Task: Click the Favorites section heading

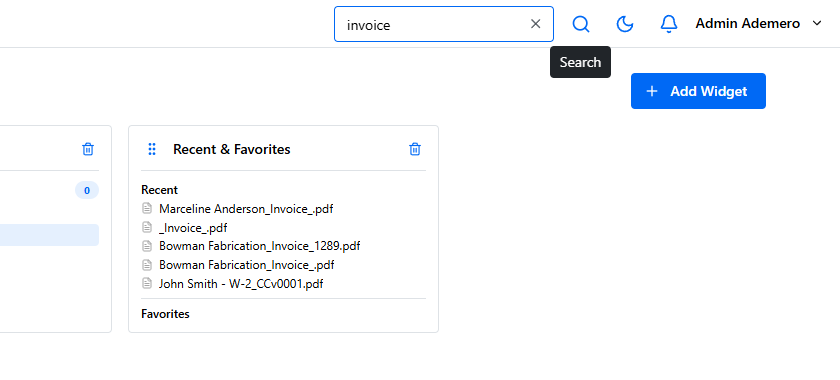Action: point(166,314)
